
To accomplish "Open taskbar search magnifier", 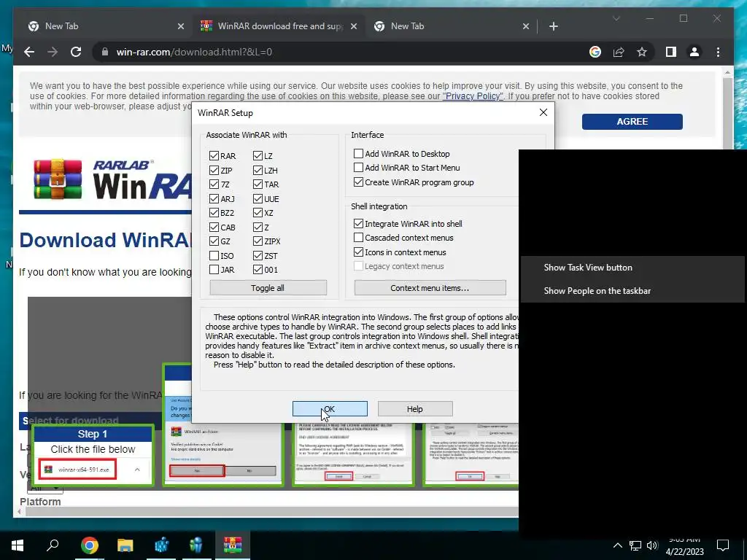I will 53,545.
